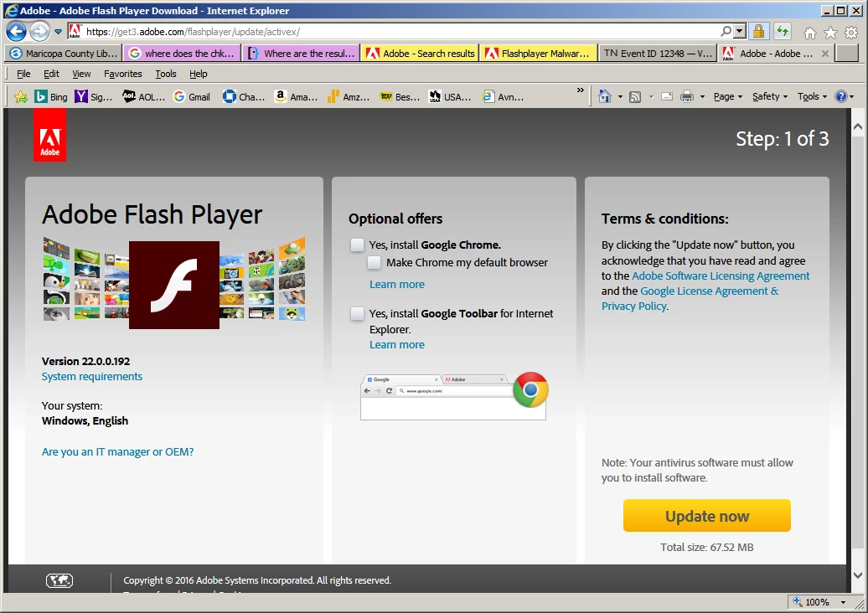View the security lock report icon
The width and height of the screenshot is (868, 613).
coord(758,32)
